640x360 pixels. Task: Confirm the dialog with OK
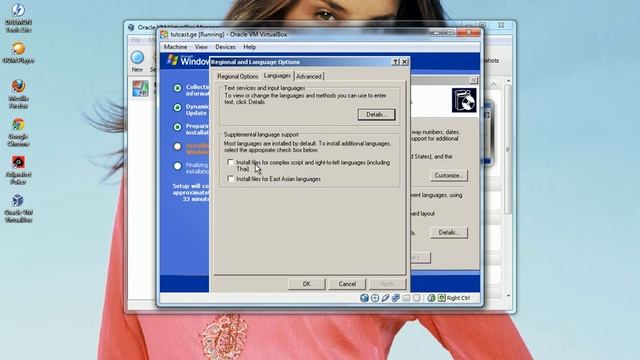(x=307, y=284)
